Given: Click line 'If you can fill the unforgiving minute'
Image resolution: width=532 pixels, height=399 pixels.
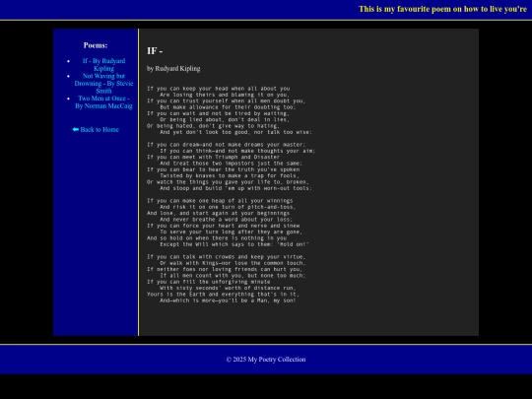Looking at the screenshot, I should tap(209, 282).
